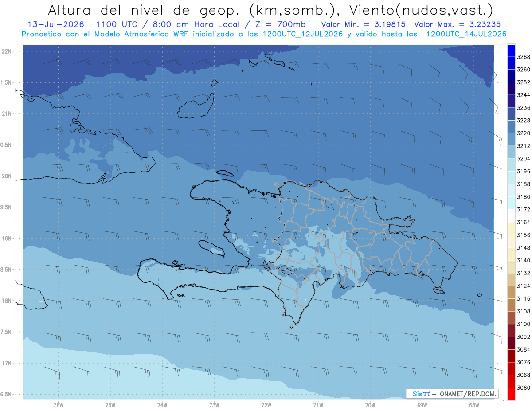This screenshot has width=532, height=411.
Task: Click the colorbar value '3188'
Action: [524, 184]
